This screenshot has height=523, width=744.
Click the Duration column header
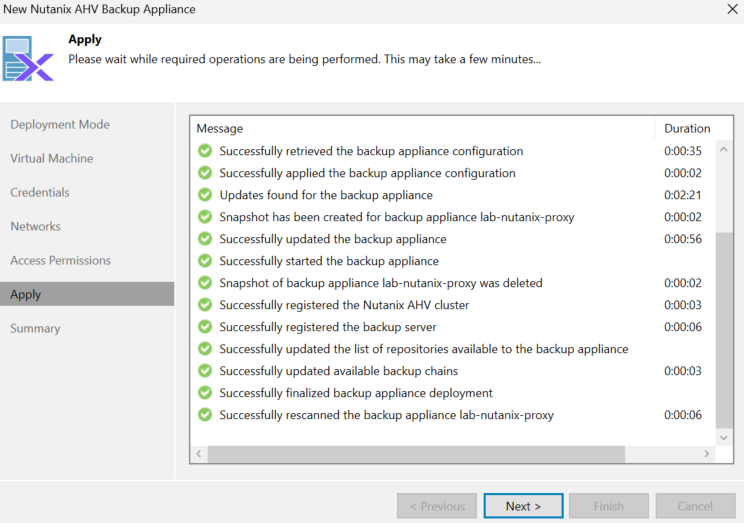[687, 129]
